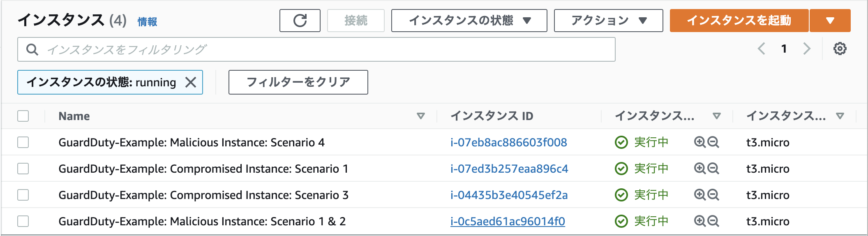Open instance i-04435b3e40545ef2a
This screenshot has width=868, height=236.
[509, 195]
